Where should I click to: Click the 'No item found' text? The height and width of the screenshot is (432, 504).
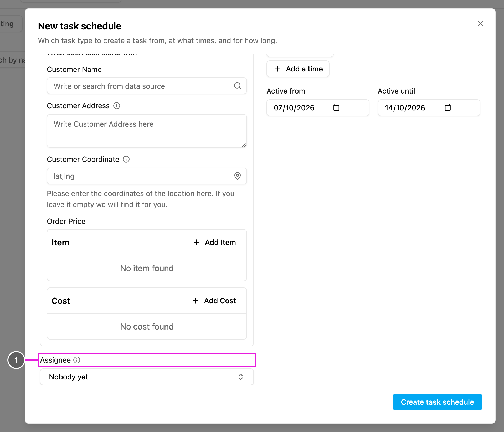(x=147, y=268)
